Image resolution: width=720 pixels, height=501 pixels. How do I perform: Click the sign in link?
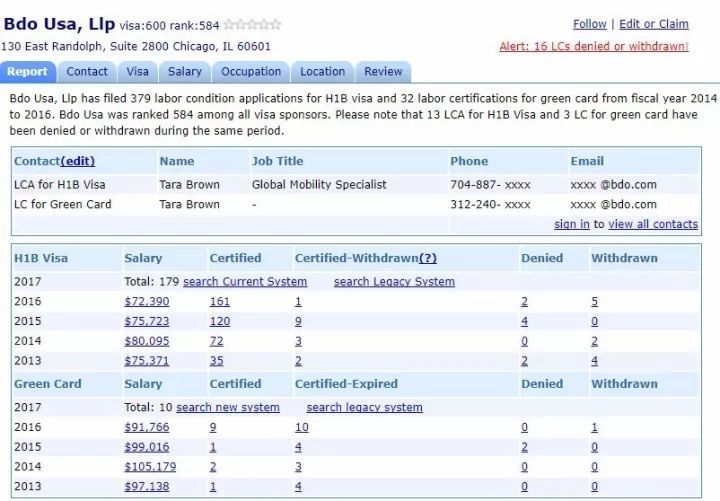(572, 224)
